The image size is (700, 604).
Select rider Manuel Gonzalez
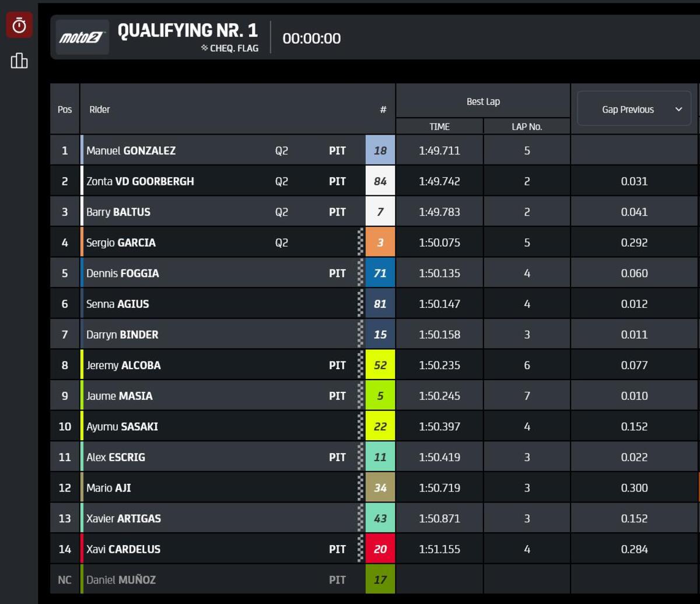coord(131,150)
